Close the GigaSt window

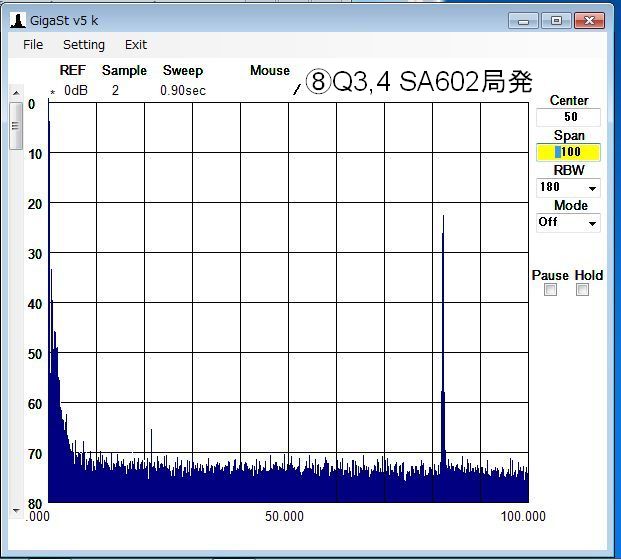[x=589, y=21]
